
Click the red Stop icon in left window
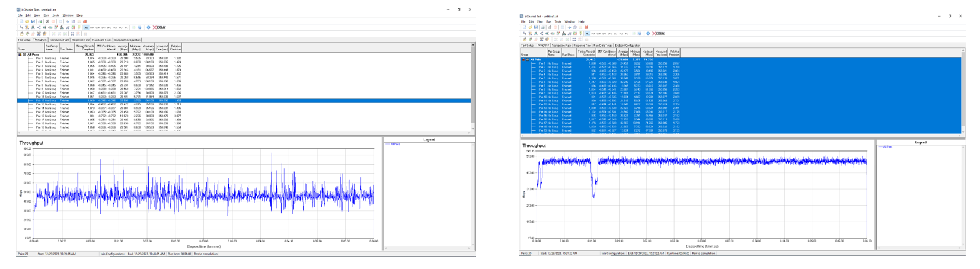(x=53, y=21)
